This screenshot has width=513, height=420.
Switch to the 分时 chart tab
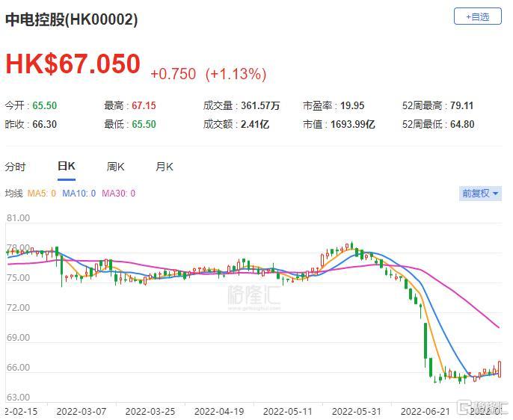pyautogui.click(x=15, y=167)
